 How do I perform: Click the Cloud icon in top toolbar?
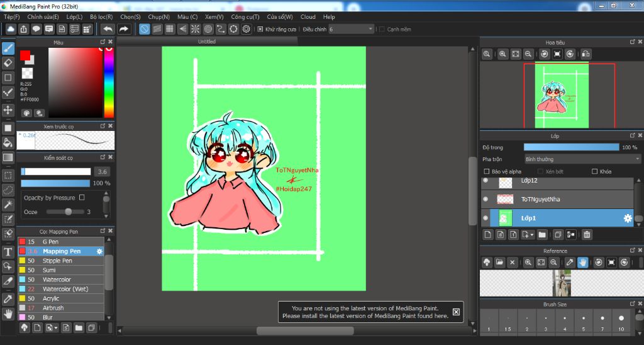11,29
